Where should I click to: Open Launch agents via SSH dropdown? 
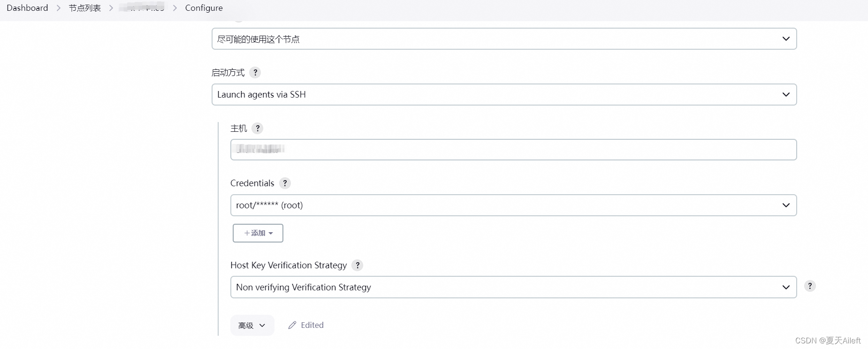pyautogui.click(x=504, y=95)
